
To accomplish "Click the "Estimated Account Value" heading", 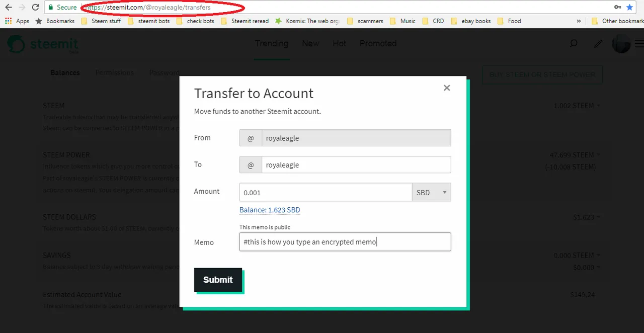I will (x=82, y=295).
